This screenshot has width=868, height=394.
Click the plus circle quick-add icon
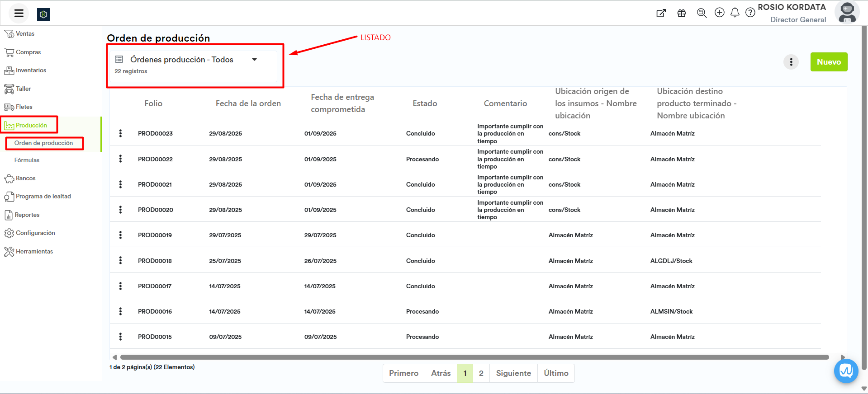(x=719, y=13)
